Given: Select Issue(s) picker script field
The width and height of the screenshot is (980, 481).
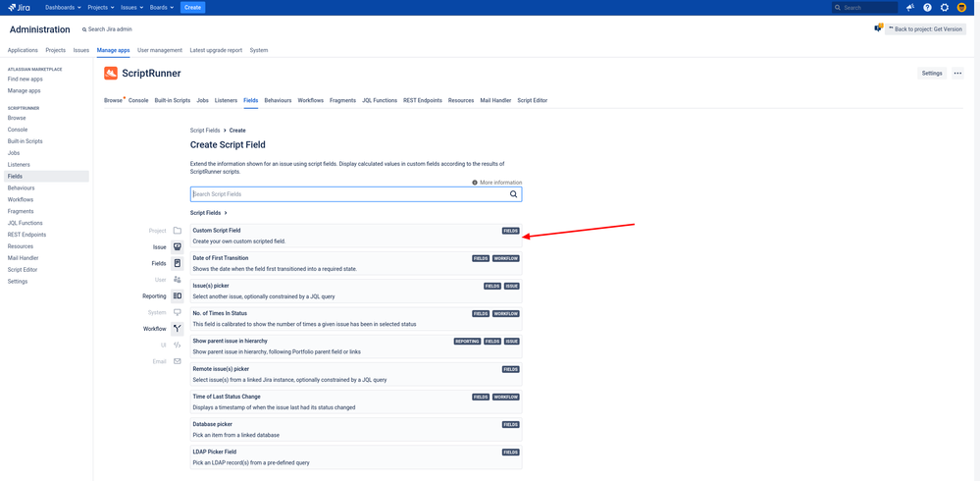Looking at the screenshot, I should point(356,291).
